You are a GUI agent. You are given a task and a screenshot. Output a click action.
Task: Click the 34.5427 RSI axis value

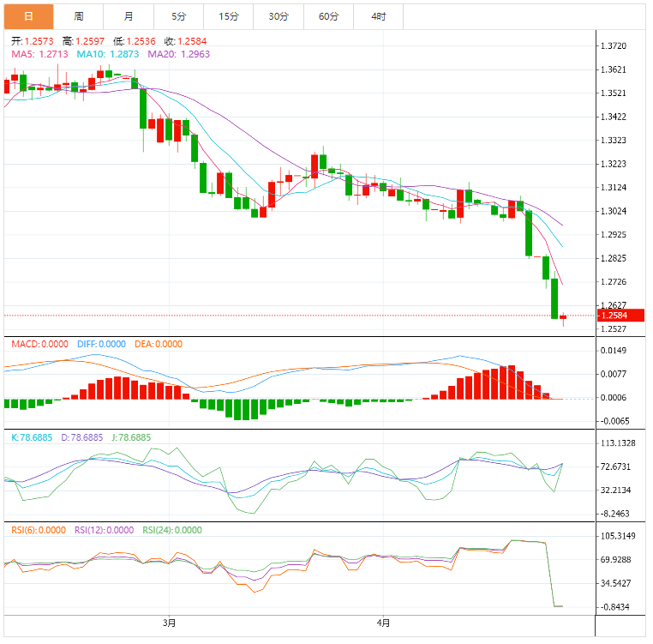click(615, 584)
